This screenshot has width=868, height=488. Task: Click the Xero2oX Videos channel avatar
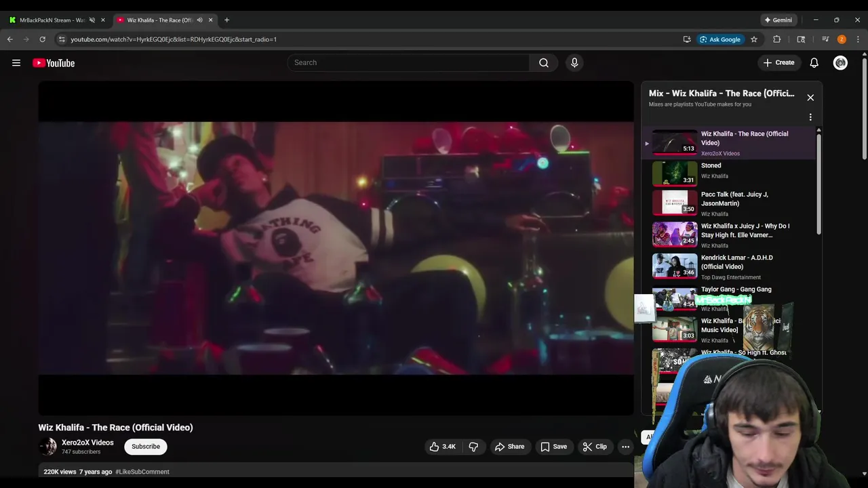pyautogui.click(x=47, y=447)
